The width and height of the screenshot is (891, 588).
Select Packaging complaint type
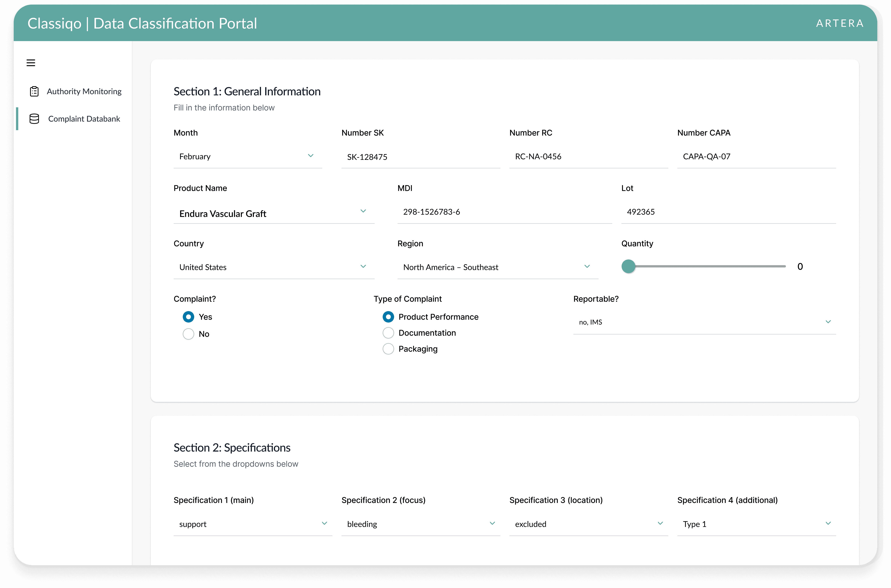coord(388,349)
